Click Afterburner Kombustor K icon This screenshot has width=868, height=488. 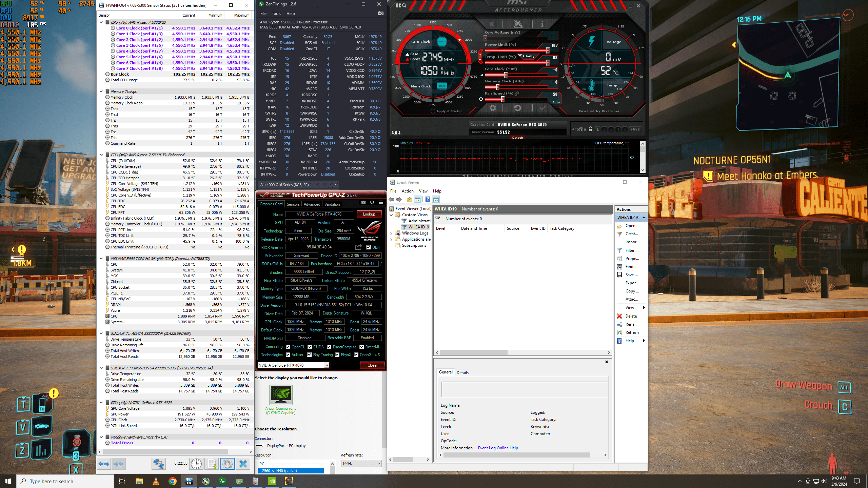pos(492,24)
